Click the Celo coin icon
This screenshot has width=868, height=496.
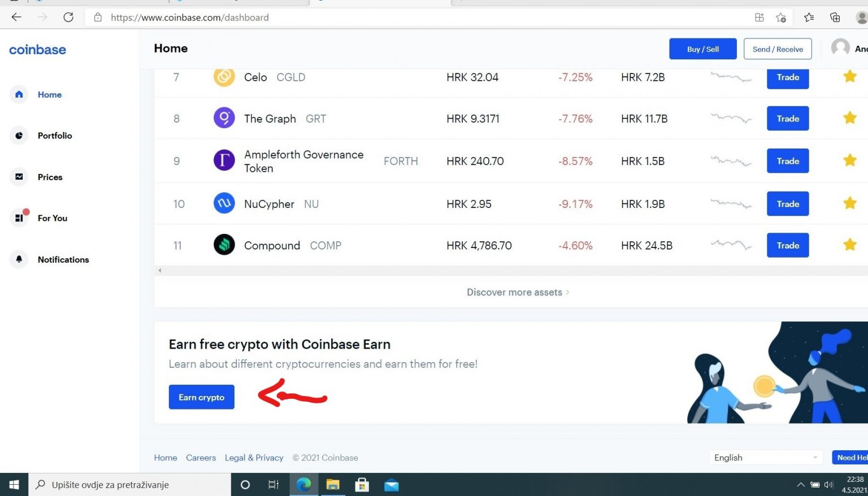point(224,77)
